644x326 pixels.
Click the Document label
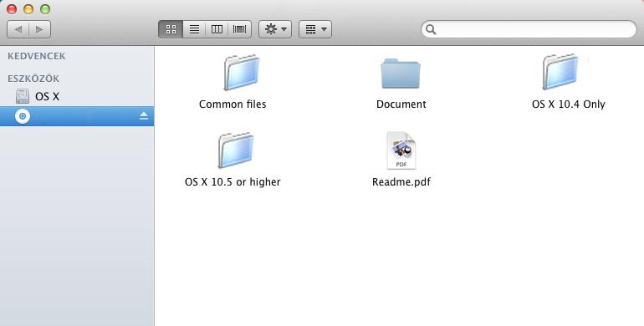tap(401, 104)
